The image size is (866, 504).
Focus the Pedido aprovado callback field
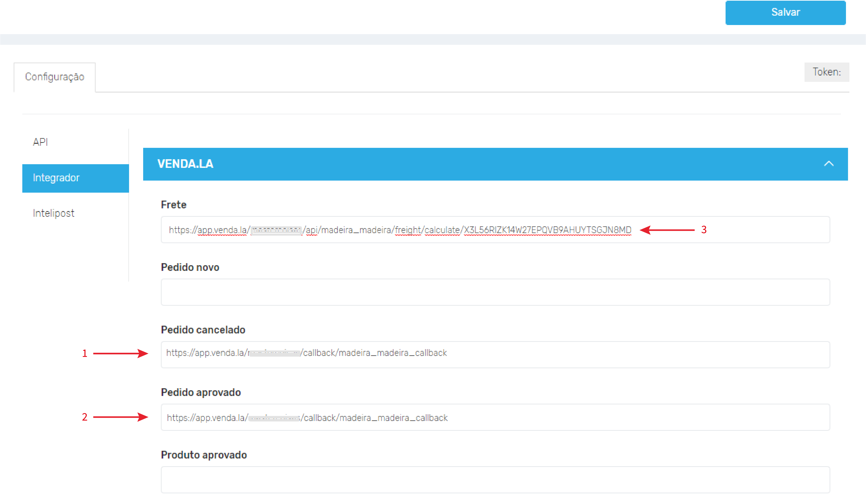pos(495,417)
